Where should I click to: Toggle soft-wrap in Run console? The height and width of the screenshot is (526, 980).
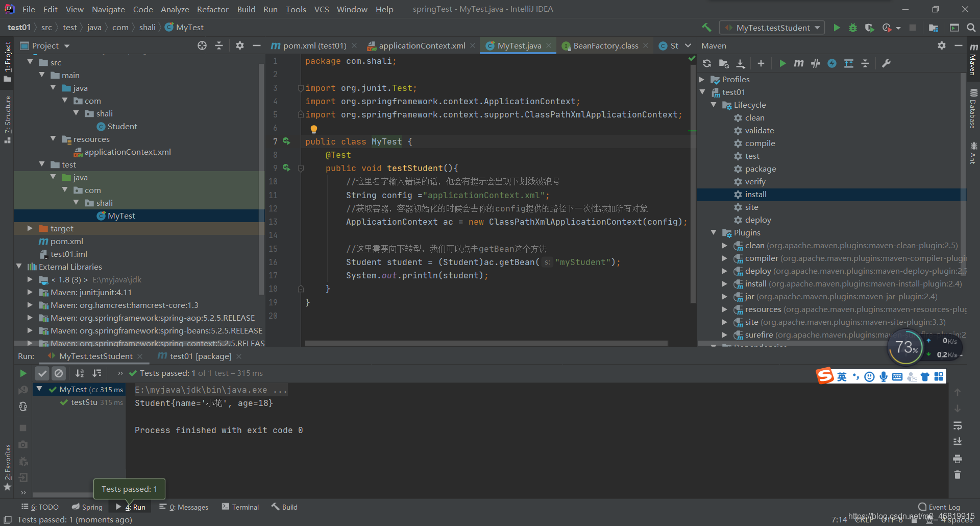(x=958, y=425)
